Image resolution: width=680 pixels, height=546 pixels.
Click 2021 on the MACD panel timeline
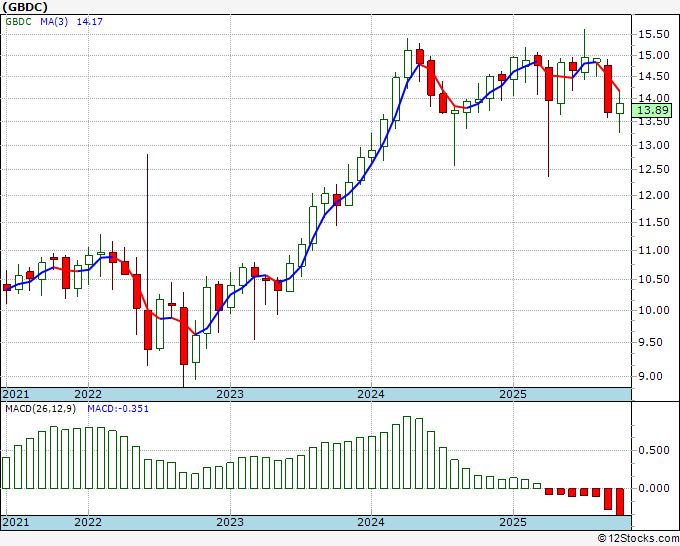pos(16,522)
